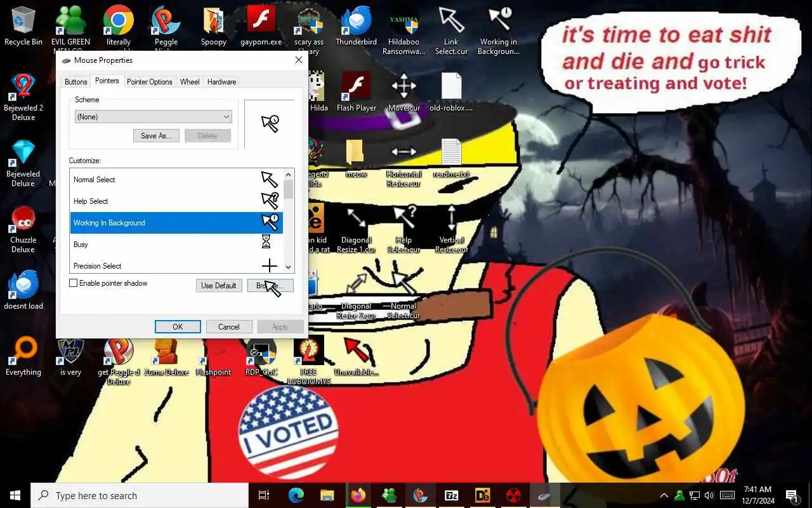Open the volume control in system tray
The width and height of the screenshot is (812, 508).
click(x=709, y=495)
